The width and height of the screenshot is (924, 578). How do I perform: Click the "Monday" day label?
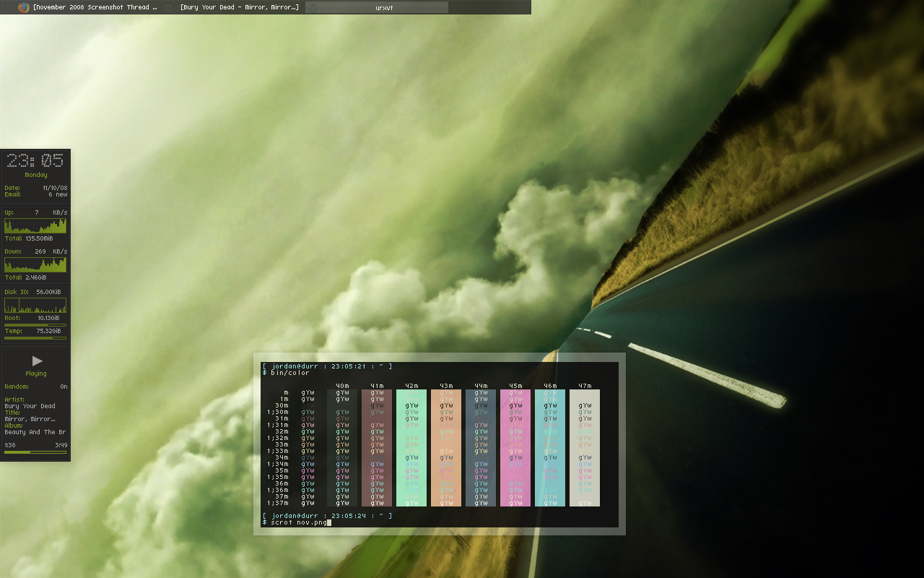tap(36, 175)
